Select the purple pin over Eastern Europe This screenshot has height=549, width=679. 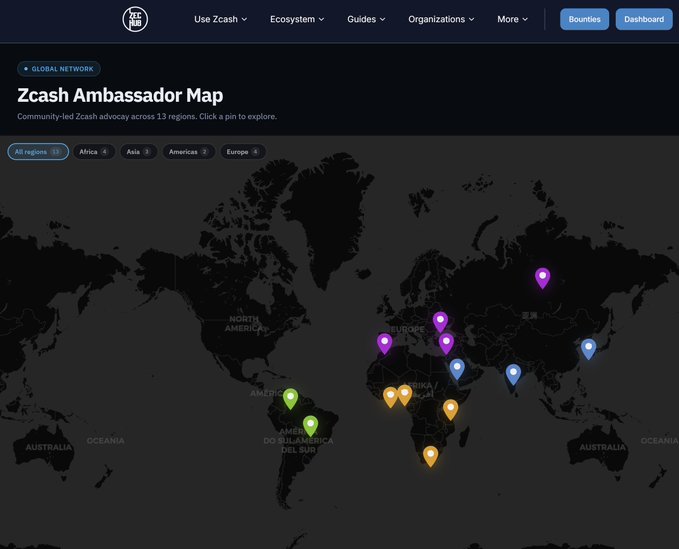pyautogui.click(x=440, y=322)
